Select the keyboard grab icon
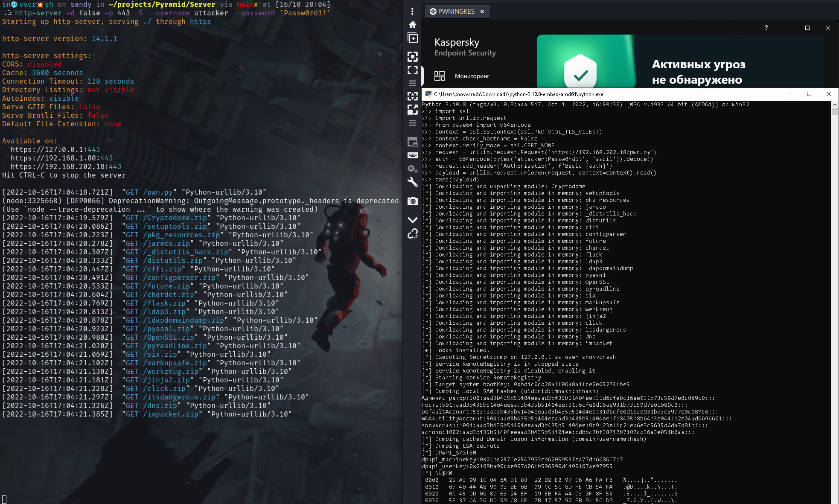 (x=413, y=155)
